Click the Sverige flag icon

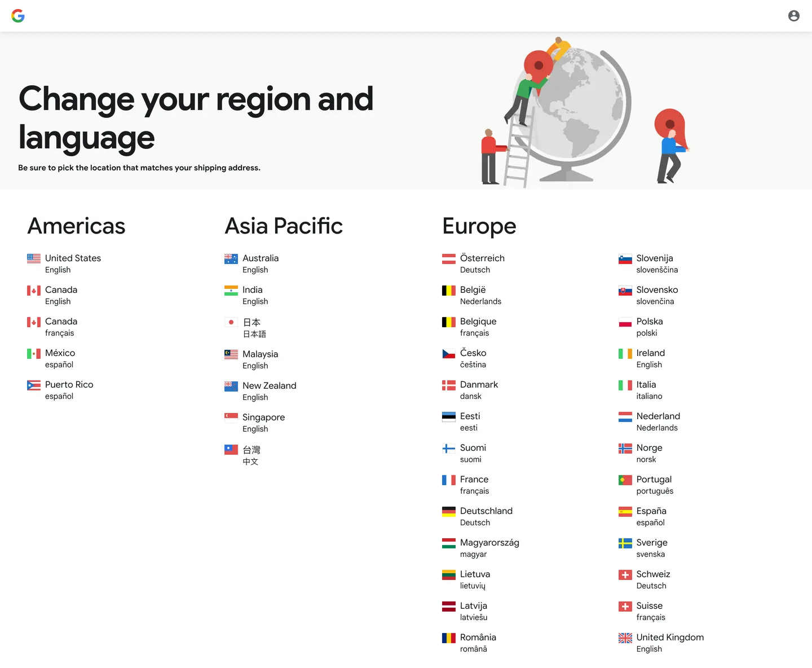click(625, 543)
